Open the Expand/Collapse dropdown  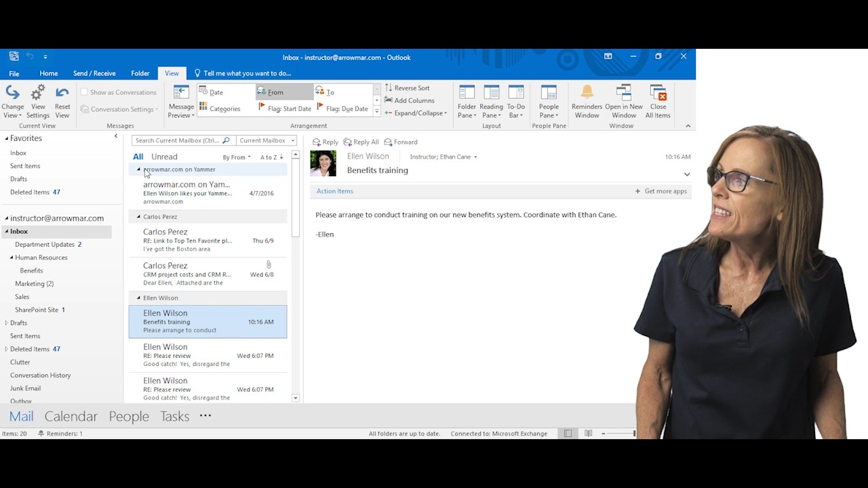click(x=416, y=113)
